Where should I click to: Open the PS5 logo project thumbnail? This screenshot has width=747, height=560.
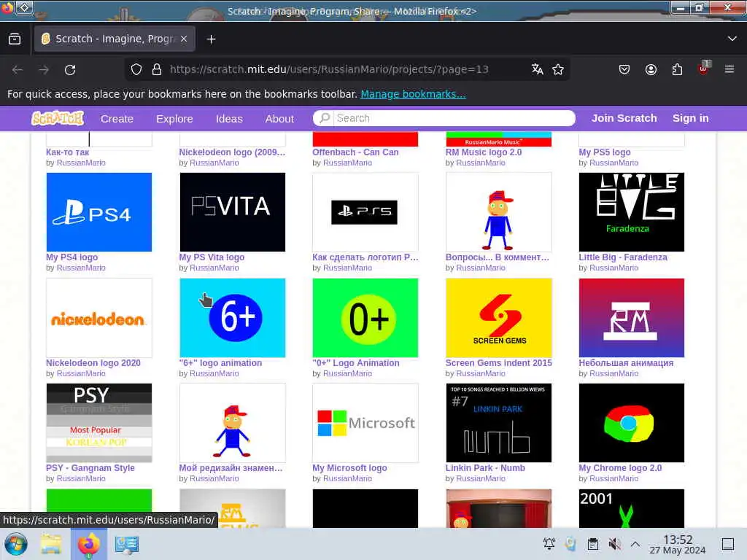pos(365,212)
